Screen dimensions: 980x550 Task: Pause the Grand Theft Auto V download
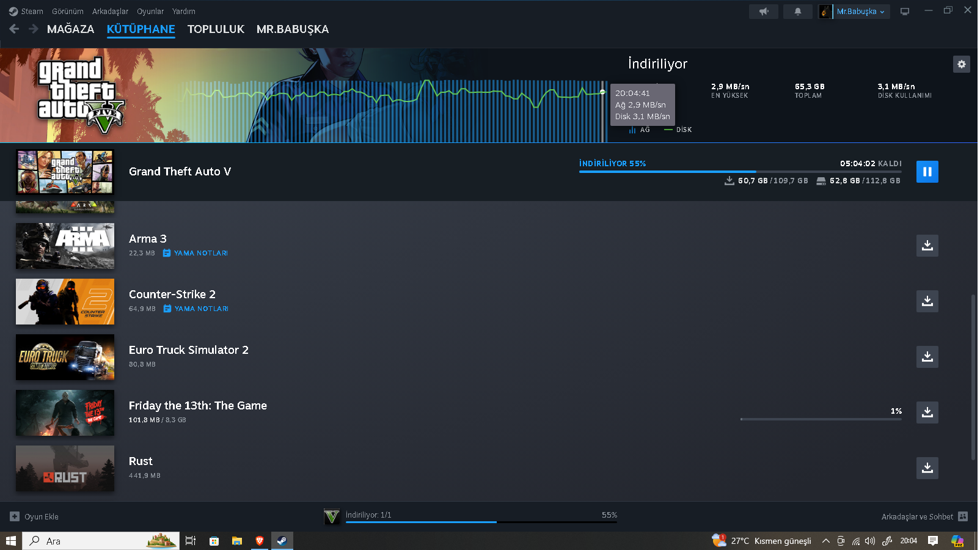coord(927,172)
